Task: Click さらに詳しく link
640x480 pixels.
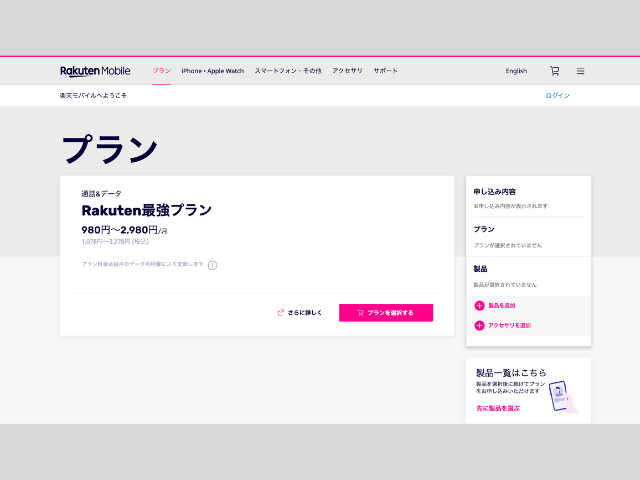Action: pyautogui.click(x=305, y=313)
